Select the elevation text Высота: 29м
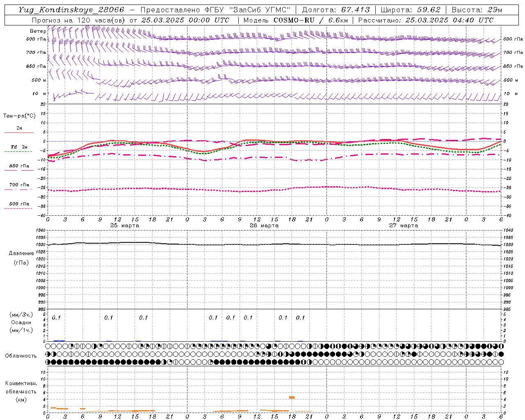The width and height of the screenshot is (525, 420). (x=477, y=10)
